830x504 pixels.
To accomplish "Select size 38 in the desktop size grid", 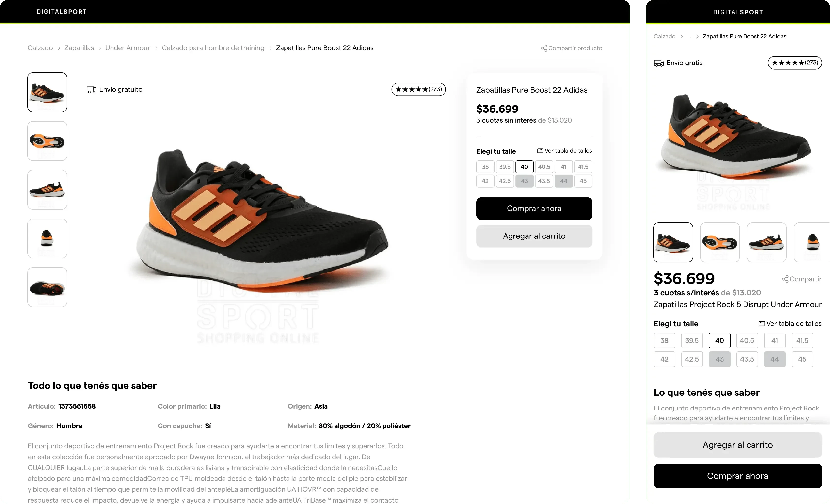I will pyautogui.click(x=485, y=167).
